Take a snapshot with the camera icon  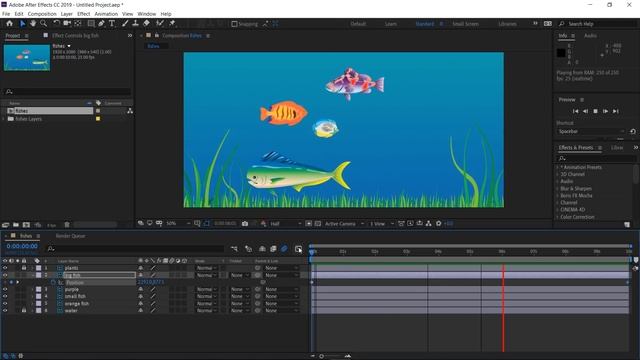(244, 224)
